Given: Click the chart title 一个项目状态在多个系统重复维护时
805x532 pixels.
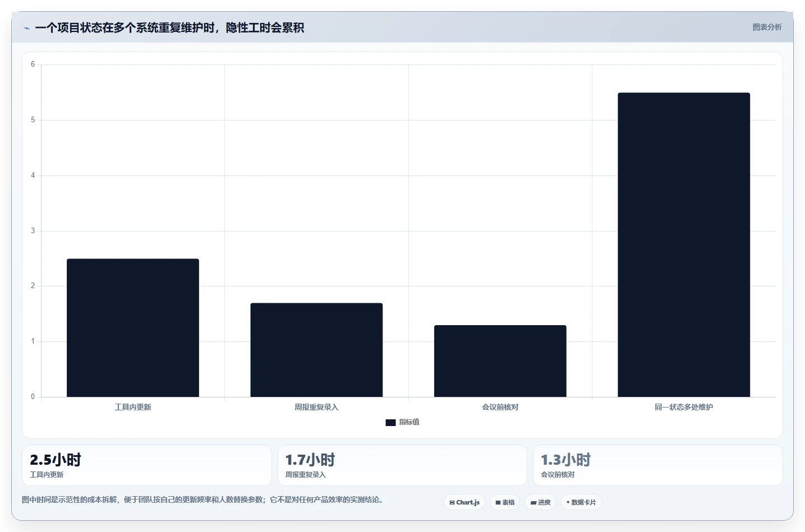Looking at the screenshot, I should click(x=169, y=27).
